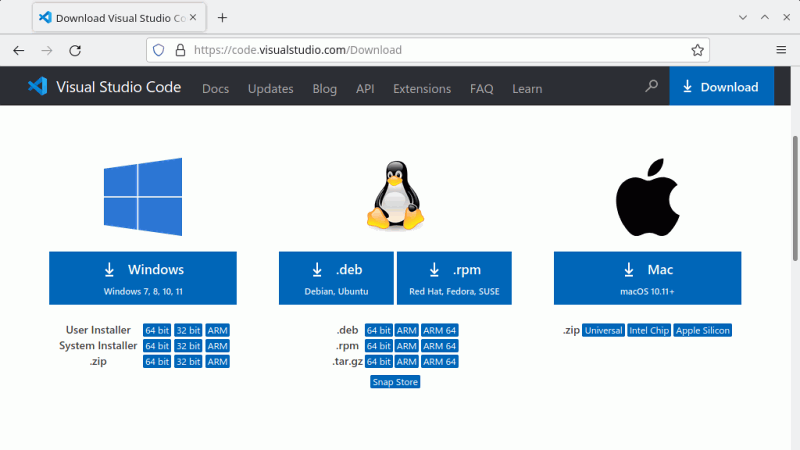Reload the page with the refresh icon
The image size is (800, 450).
tap(74, 50)
